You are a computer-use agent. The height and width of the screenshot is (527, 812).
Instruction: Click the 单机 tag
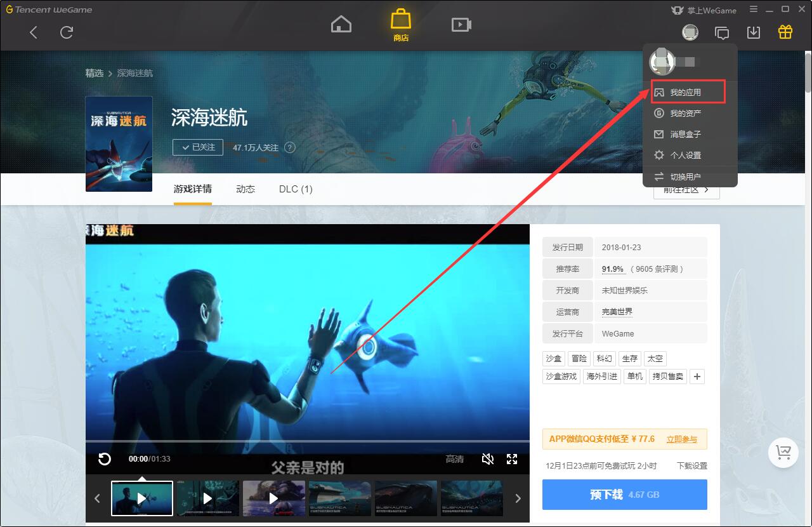(635, 377)
